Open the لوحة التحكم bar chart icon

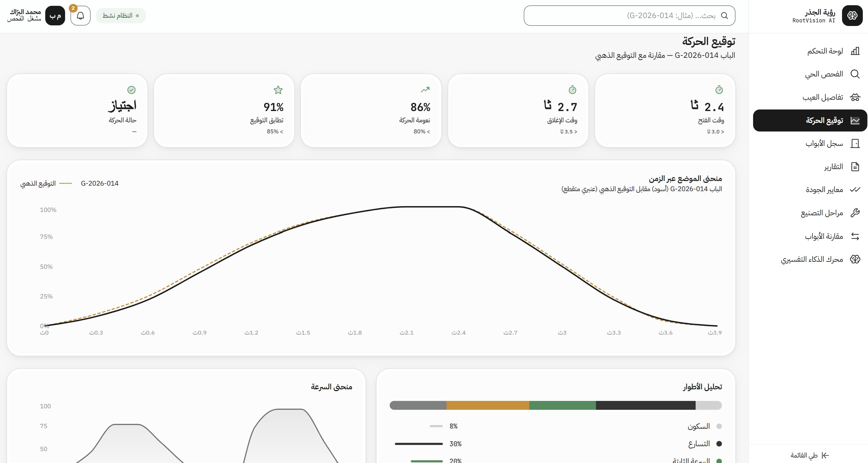tap(855, 51)
